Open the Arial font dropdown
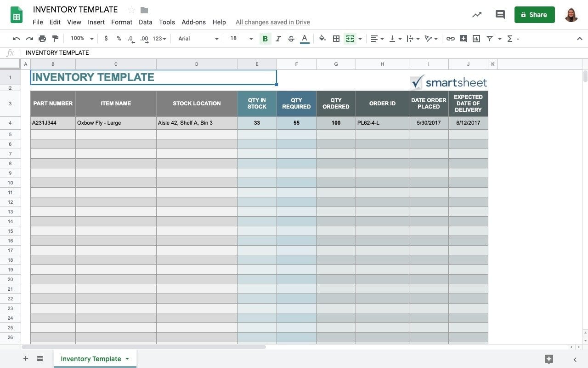The height and width of the screenshot is (368, 588). pos(198,39)
